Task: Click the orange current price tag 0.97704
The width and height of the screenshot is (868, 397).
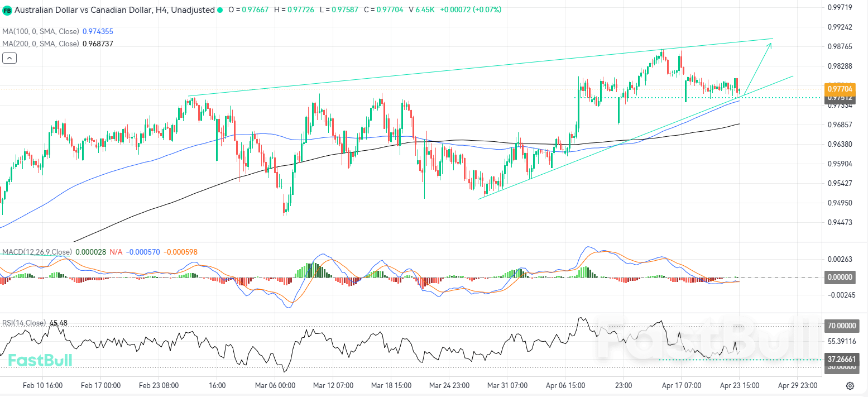Action: tap(840, 89)
